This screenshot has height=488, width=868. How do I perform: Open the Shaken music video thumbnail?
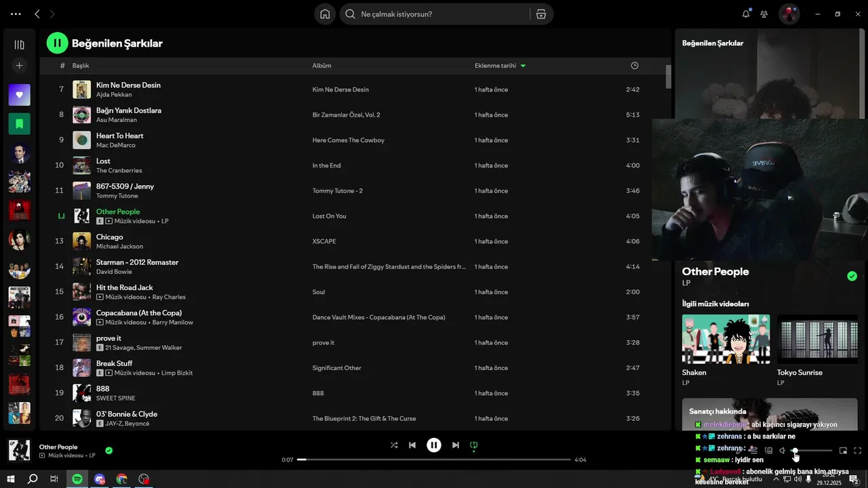[x=726, y=339]
